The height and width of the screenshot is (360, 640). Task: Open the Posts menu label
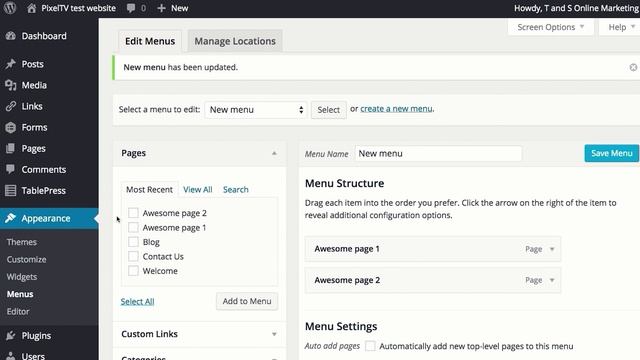tap(33, 64)
